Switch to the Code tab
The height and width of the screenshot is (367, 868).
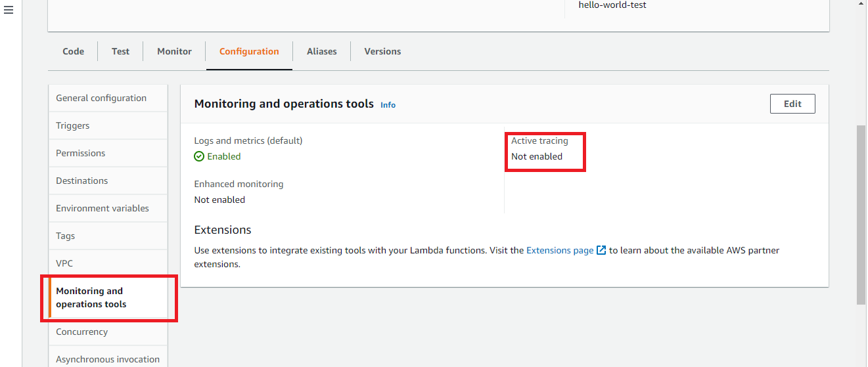point(73,51)
